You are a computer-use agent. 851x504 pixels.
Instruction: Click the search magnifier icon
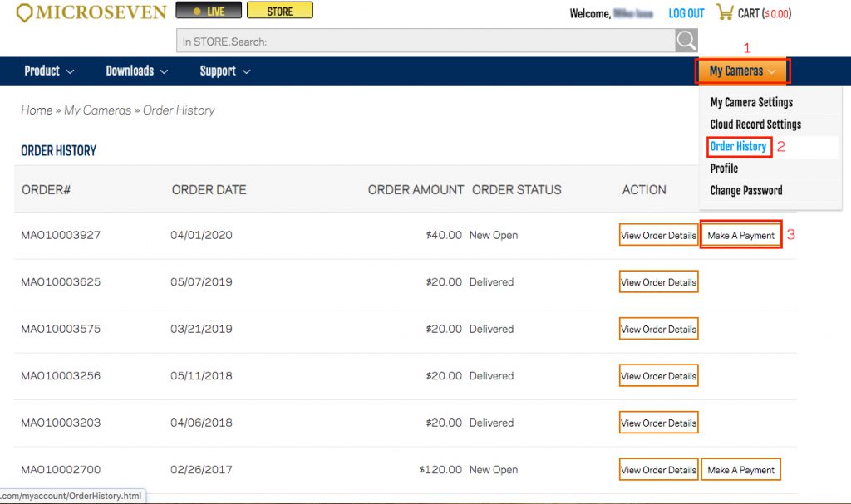pos(686,41)
